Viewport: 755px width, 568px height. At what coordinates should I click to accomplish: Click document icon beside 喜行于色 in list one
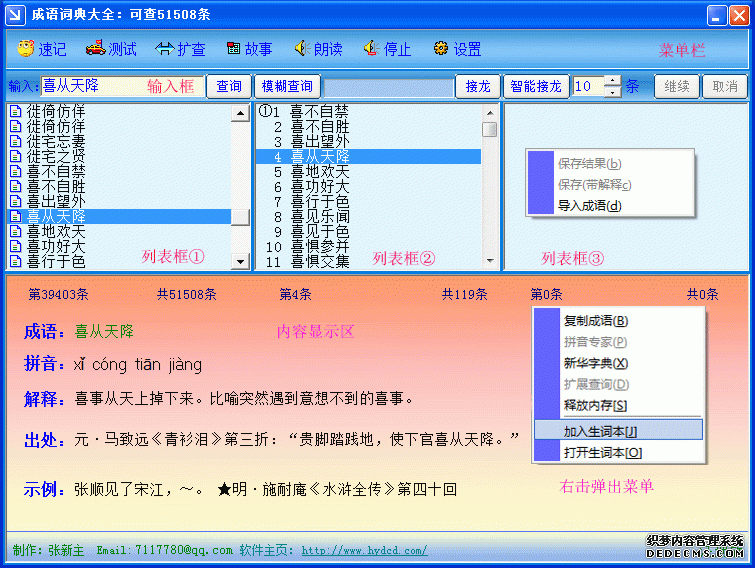coord(16,261)
